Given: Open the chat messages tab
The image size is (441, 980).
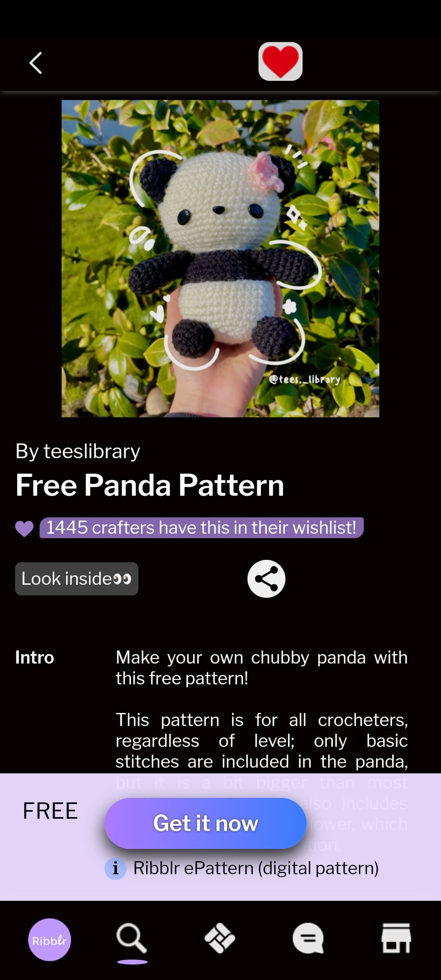Looking at the screenshot, I should click(x=308, y=938).
